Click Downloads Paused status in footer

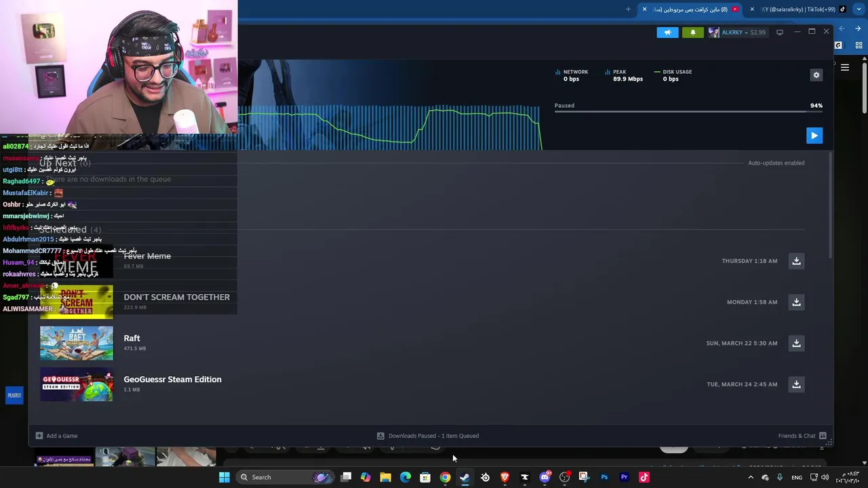[428, 436]
